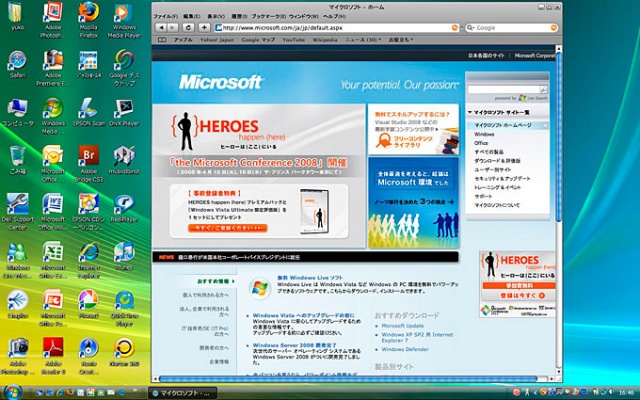Viewport: 640px width, 400px height.
Task: Click the Safari back navigation arrow
Action: coord(162,28)
